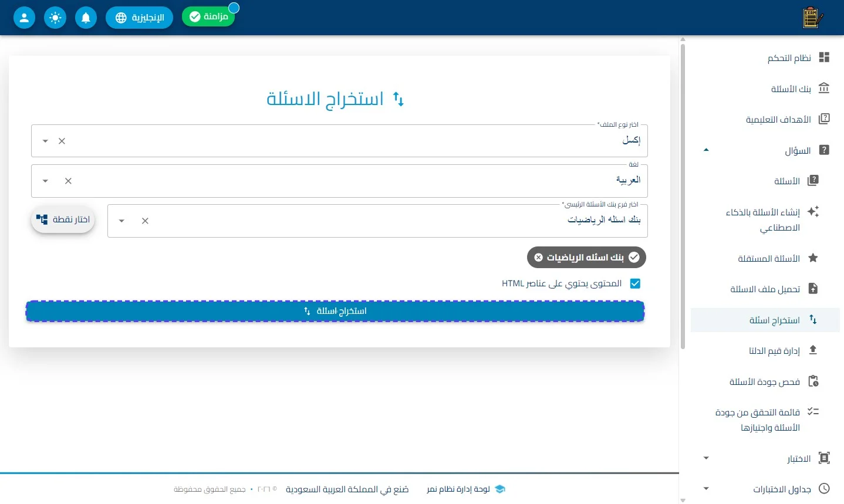Click the بنك الأسئلة bank icon
Screen dimensions: 844x504
[x=824, y=89]
